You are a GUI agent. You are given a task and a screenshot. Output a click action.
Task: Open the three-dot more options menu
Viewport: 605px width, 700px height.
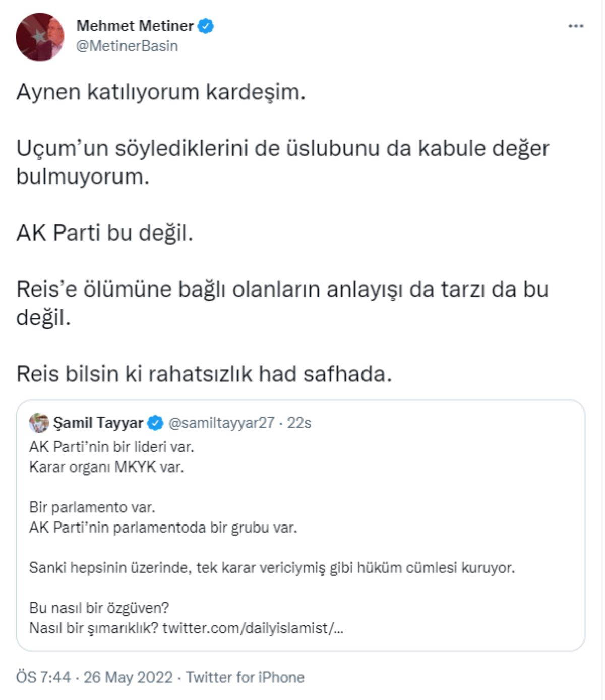pos(575,26)
